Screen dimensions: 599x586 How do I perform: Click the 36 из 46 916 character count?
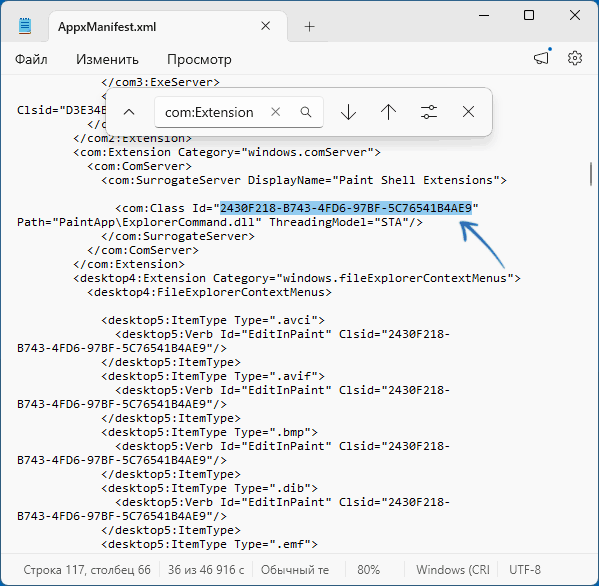point(206,570)
